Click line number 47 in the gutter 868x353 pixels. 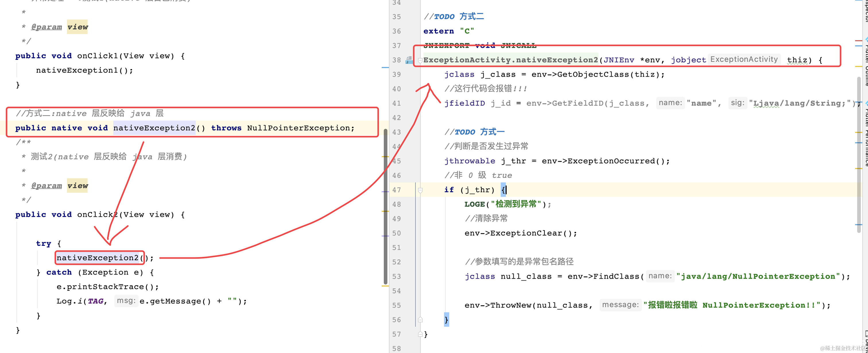tap(397, 190)
